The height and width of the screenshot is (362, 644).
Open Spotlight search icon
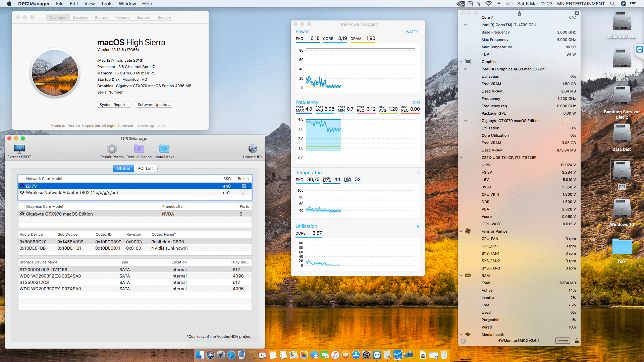click(x=612, y=4)
